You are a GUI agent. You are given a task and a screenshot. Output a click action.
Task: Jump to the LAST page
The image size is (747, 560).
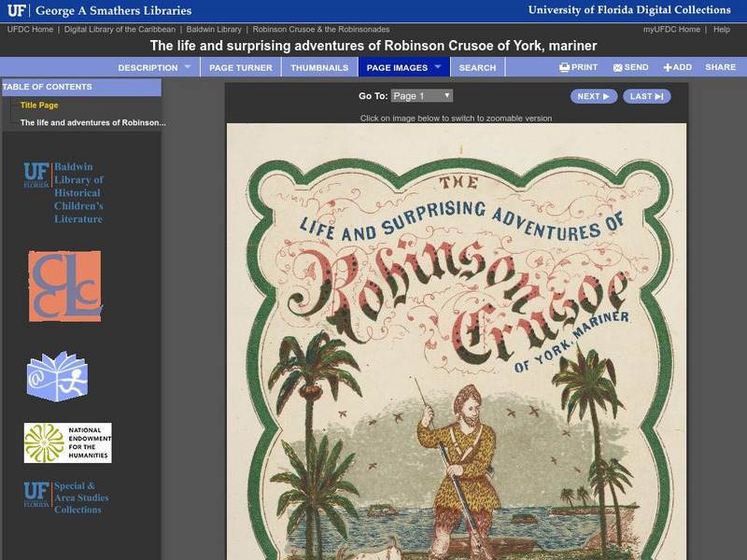646,96
